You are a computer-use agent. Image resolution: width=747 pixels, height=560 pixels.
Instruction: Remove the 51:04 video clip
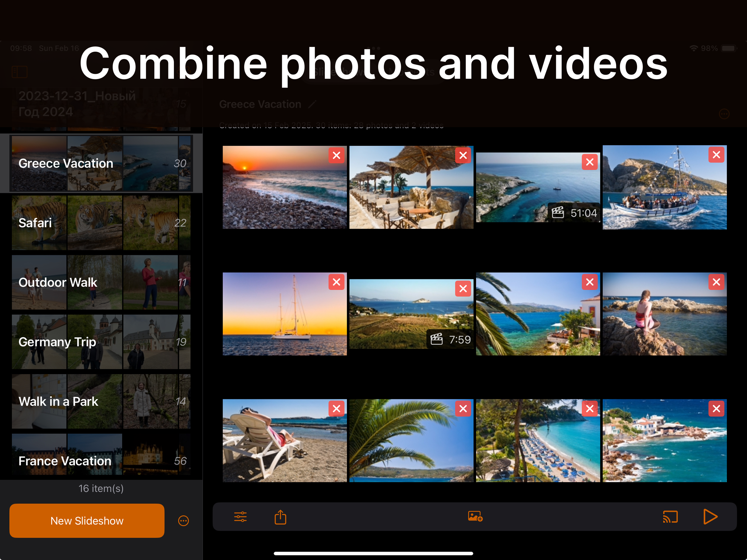[590, 162]
